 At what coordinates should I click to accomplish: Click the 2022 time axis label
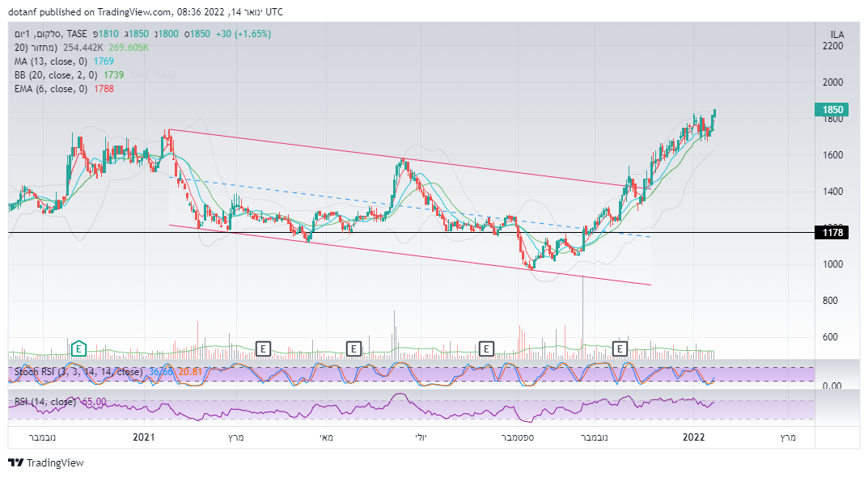693,437
